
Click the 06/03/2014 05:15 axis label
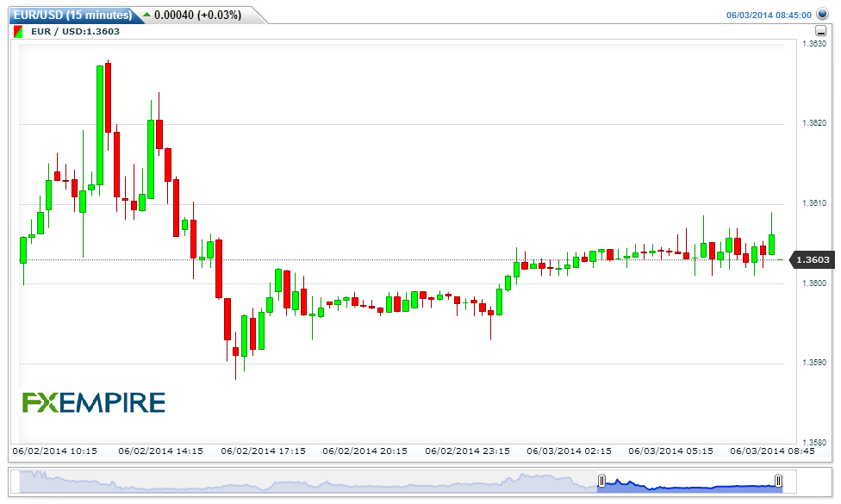(671, 451)
